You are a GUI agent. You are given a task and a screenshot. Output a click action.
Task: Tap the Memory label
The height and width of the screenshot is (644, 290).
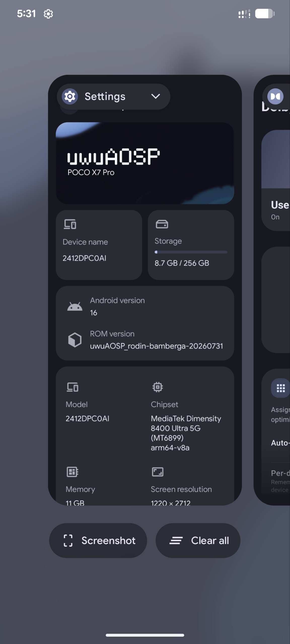click(x=80, y=489)
